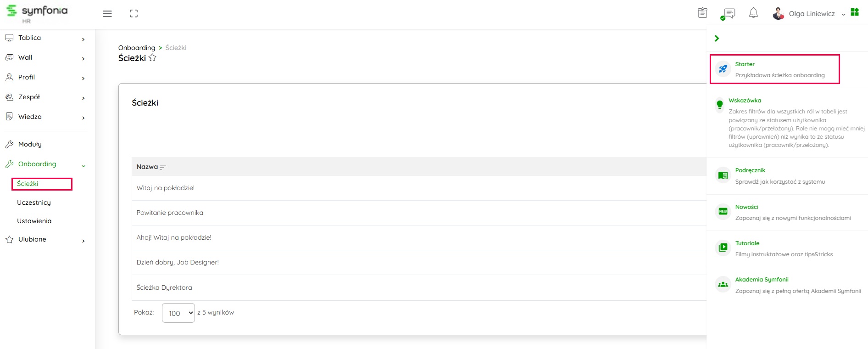Viewport: 868px width, 349px height.
Task: Open the Pokaż results-per-page dropdown
Action: click(178, 313)
